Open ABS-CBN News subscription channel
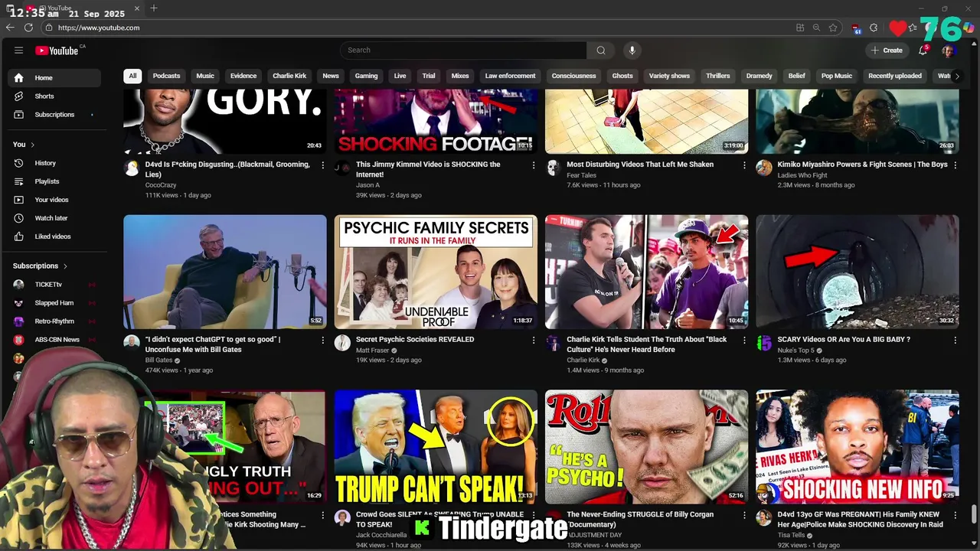 point(54,340)
